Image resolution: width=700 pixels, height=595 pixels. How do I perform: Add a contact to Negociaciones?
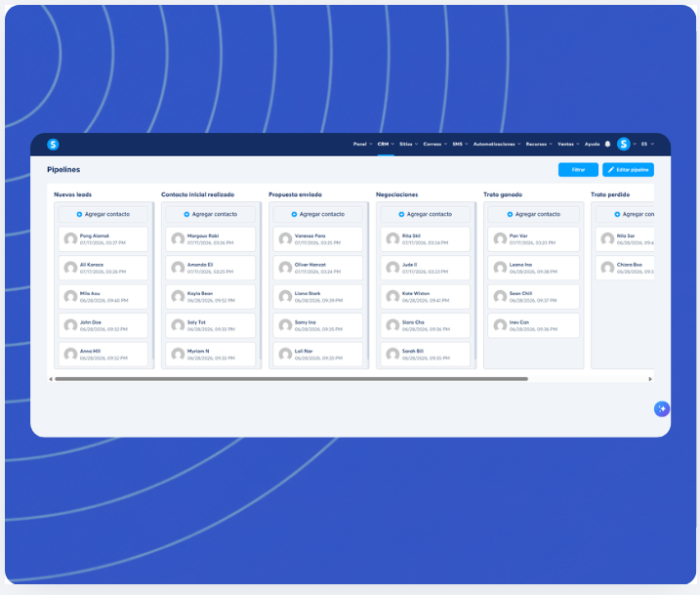click(426, 214)
